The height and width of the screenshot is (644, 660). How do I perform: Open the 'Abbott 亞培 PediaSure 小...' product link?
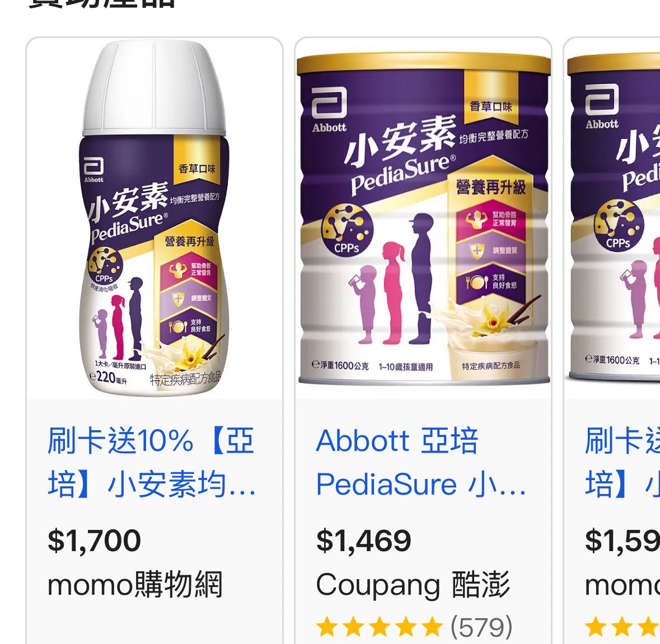[x=421, y=462]
